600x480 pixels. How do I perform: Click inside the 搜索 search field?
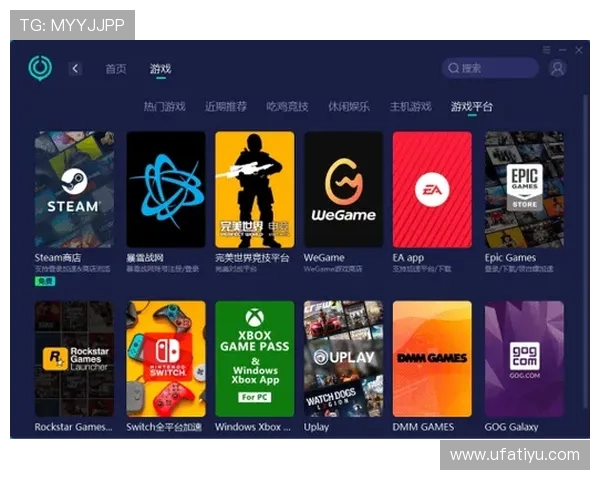pyautogui.click(x=490, y=68)
